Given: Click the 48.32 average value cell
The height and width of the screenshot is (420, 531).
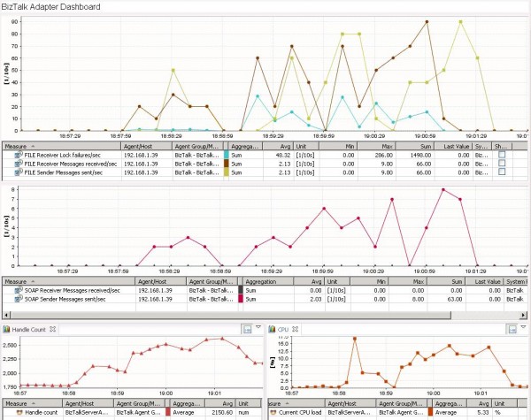Looking at the screenshot, I should pyautogui.click(x=284, y=155).
